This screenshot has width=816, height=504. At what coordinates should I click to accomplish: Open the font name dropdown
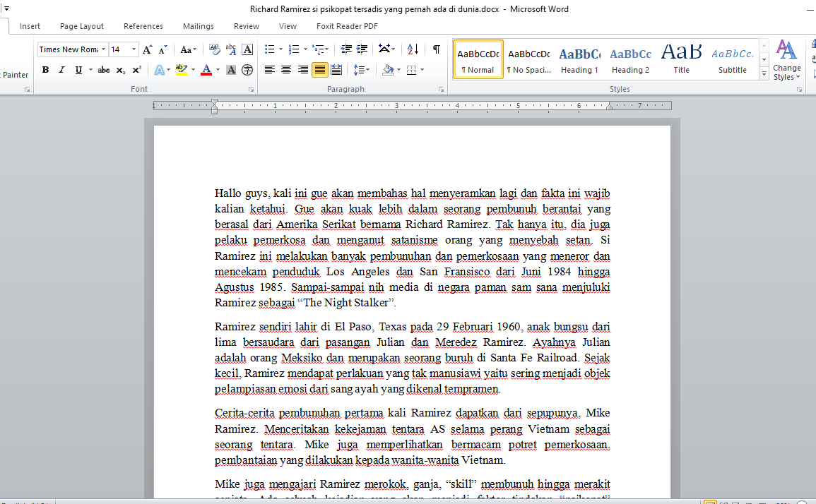(104, 49)
